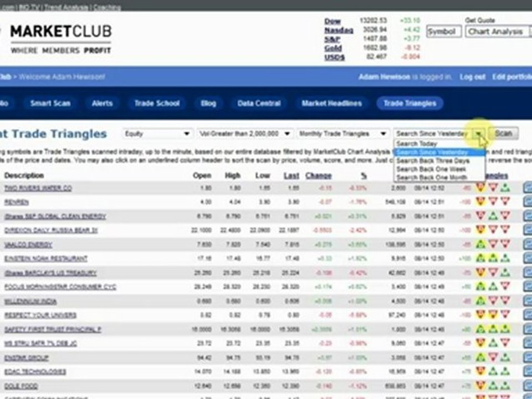This screenshot has width=532, height=399.
Task: Click the USD$ quote link
Action: pyautogui.click(x=334, y=57)
